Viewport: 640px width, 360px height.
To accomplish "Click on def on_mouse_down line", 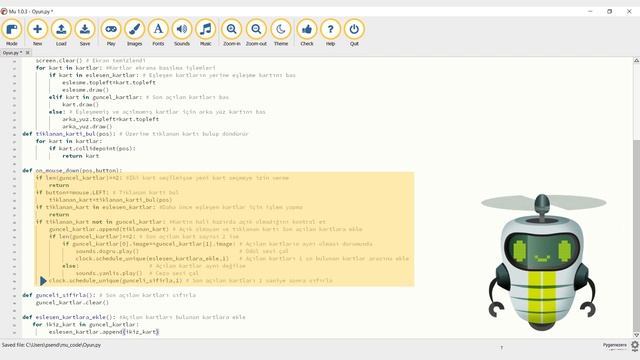I will (72, 170).
